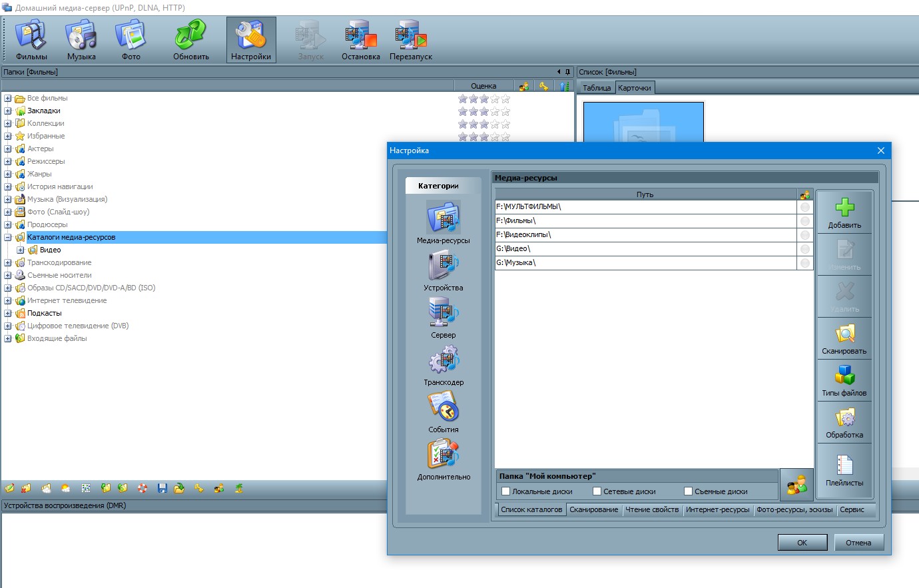Open the Интернет-ресурсы tab
The height and width of the screenshot is (588, 919).
[717, 510]
